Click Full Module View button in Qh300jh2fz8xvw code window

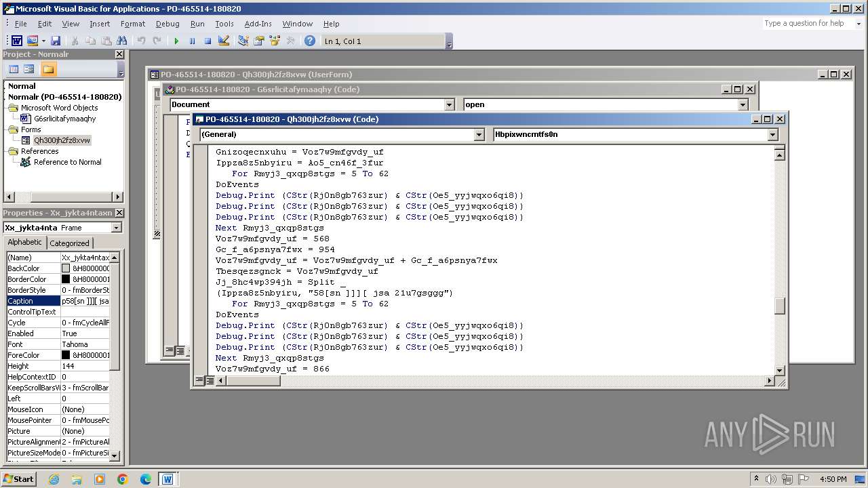(210, 381)
